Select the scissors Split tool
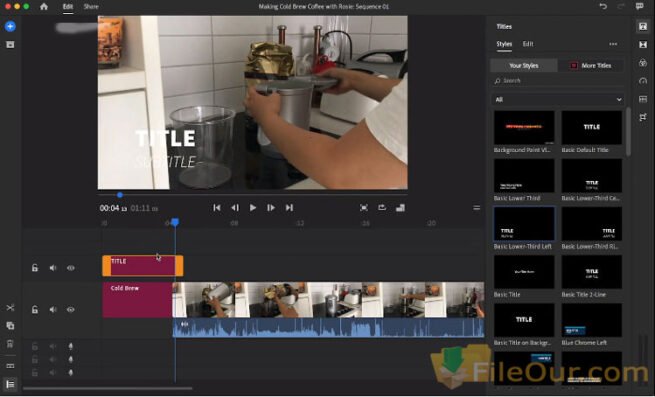Screen dimensions: 655x397 (x=10, y=308)
